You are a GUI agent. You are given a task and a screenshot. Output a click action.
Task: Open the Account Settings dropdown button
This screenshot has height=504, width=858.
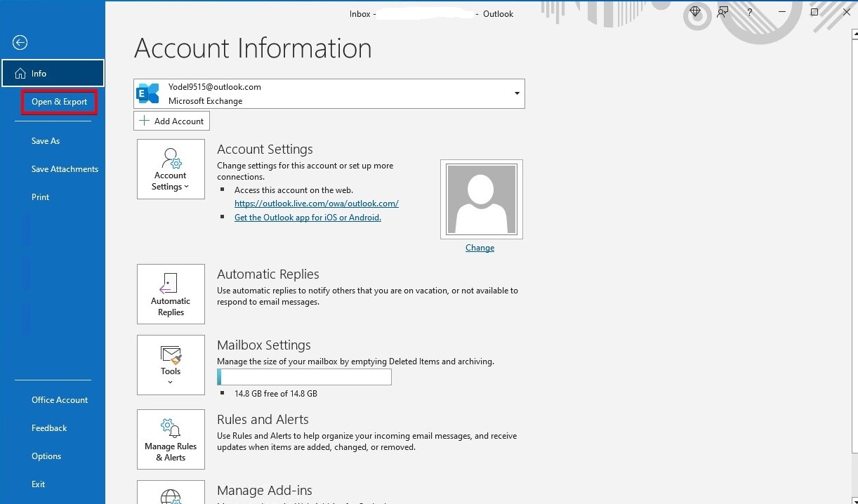pyautogui.click(x=171, y=169)
